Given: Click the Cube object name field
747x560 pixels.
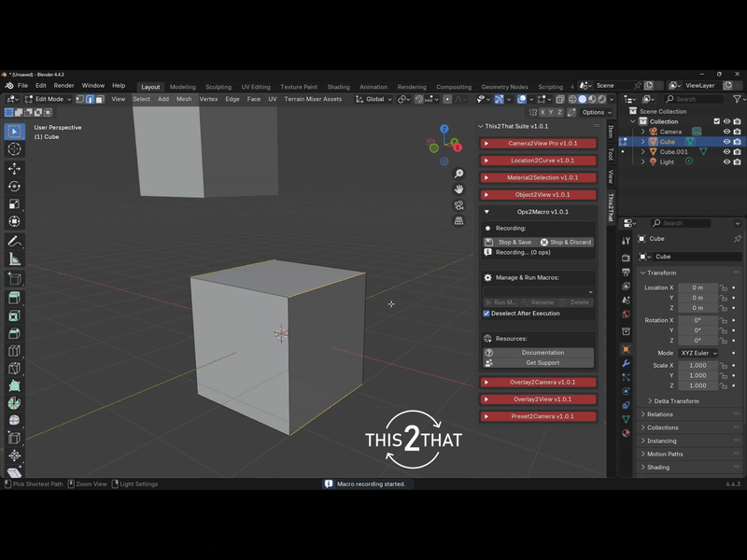Looking at the screenshot, I should pyautogui.click(x=697, y=257).
